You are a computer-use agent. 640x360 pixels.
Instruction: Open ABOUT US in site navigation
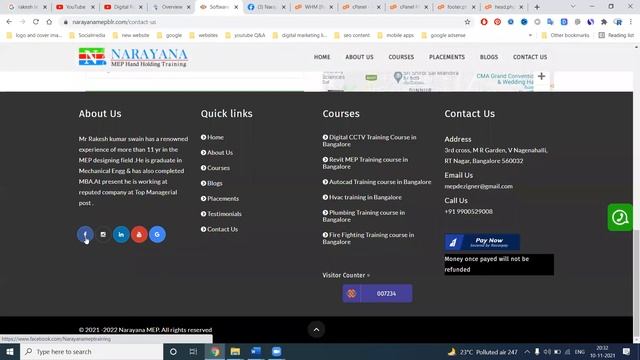coord(359,57)
